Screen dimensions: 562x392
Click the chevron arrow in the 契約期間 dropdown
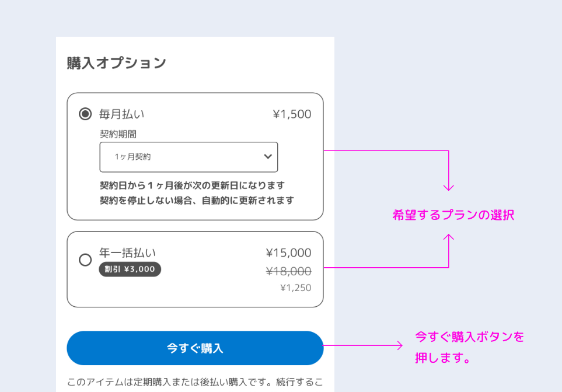(x=268, y=157)
